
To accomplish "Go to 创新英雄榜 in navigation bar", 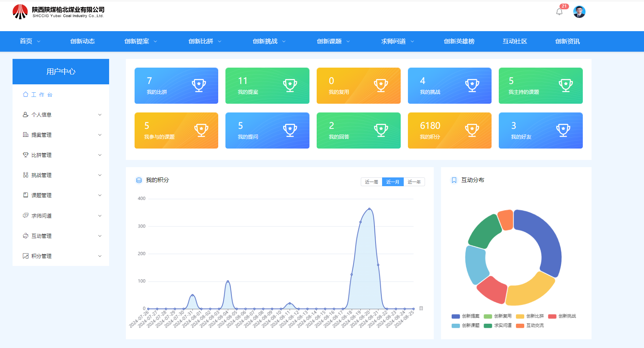I will [459, 41].
